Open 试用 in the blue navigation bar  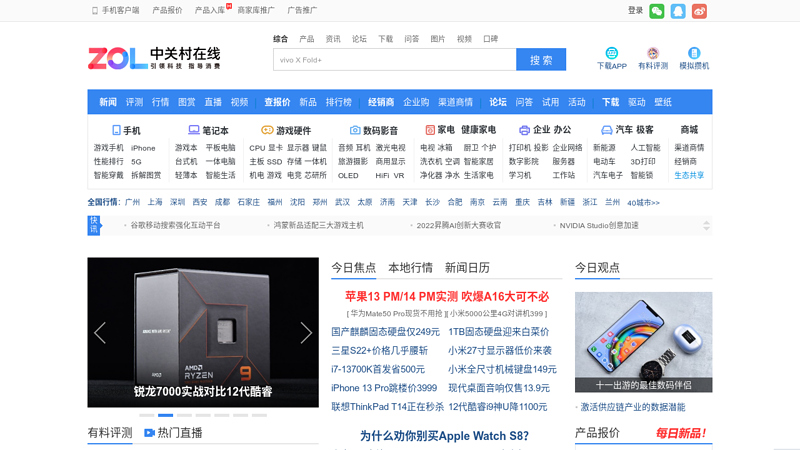(x=550, y=102)
